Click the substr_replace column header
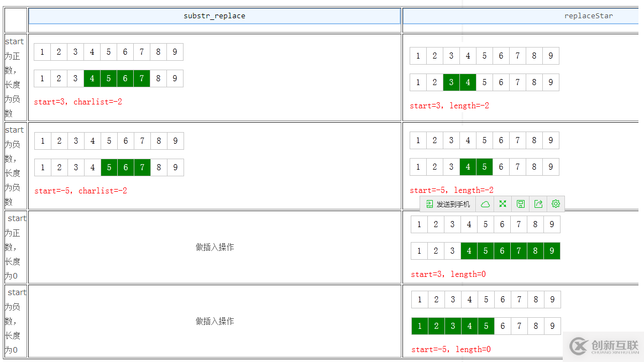Screen dimensions: 644x362 (214, 16)
